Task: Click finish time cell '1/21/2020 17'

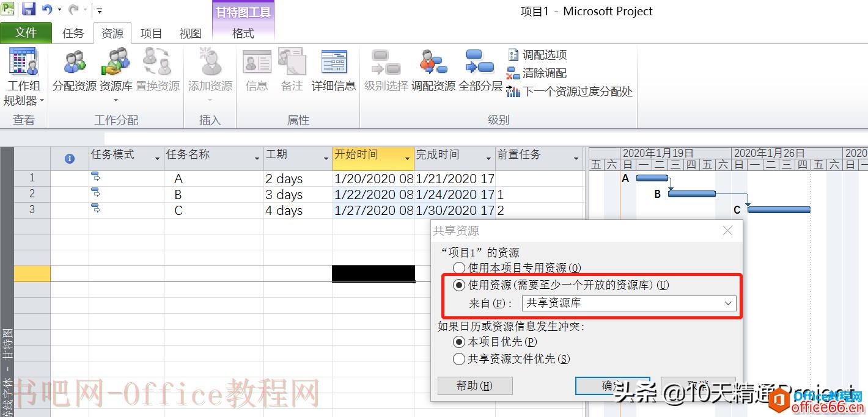Action: [455, 179]
